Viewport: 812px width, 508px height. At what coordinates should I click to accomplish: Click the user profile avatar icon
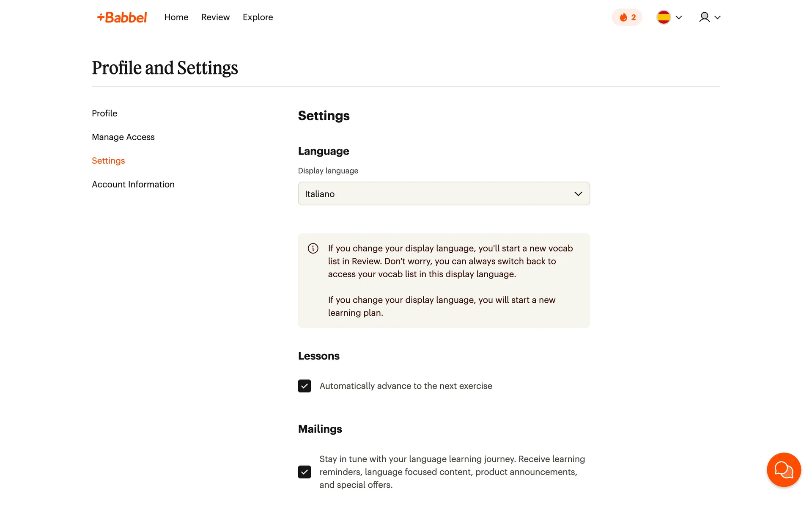coord(704,17)
